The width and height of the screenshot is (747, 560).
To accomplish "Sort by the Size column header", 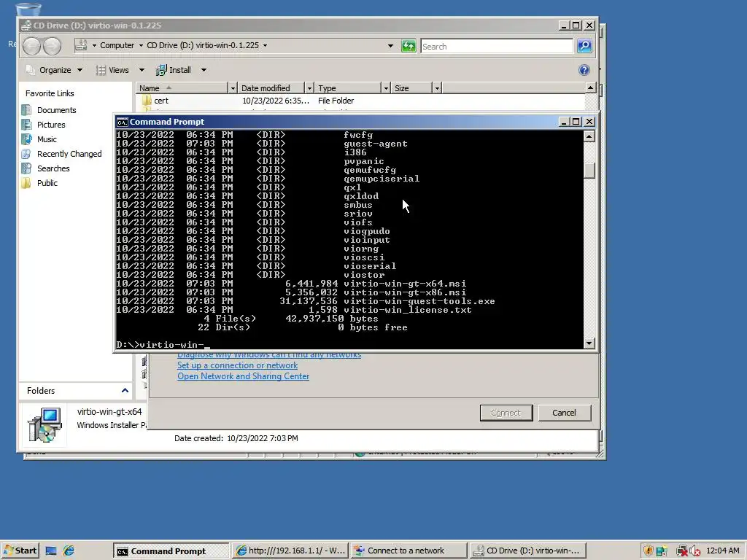I will 411,88.
